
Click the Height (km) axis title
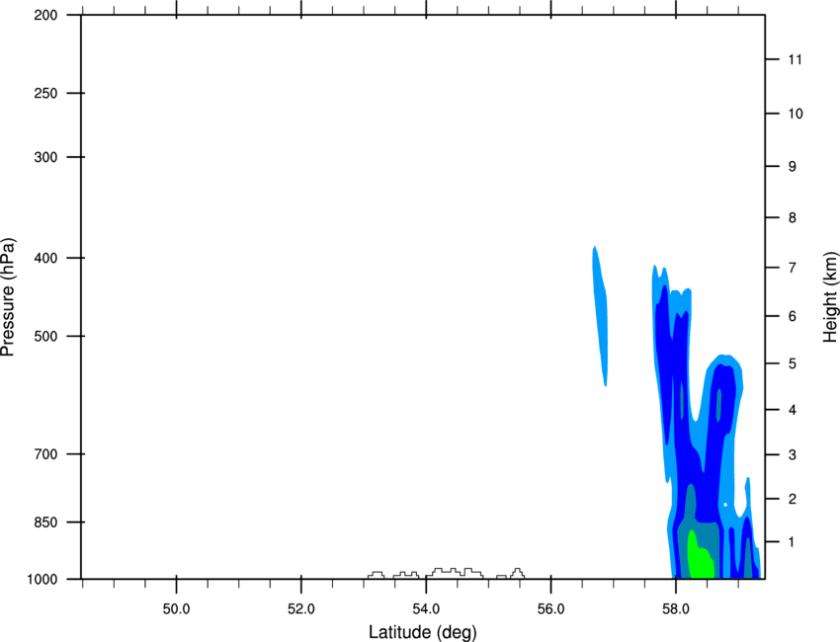point(830,297)
